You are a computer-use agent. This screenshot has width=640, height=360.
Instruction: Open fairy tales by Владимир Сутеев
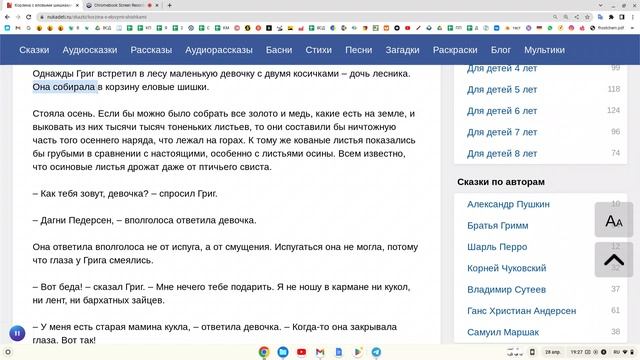tap(506, 289)
